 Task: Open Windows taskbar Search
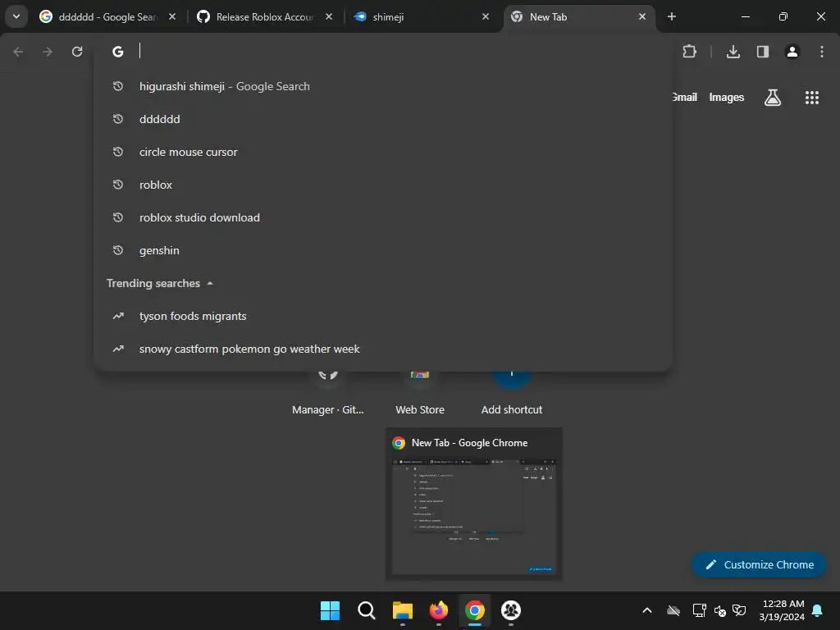click(367, 610)
